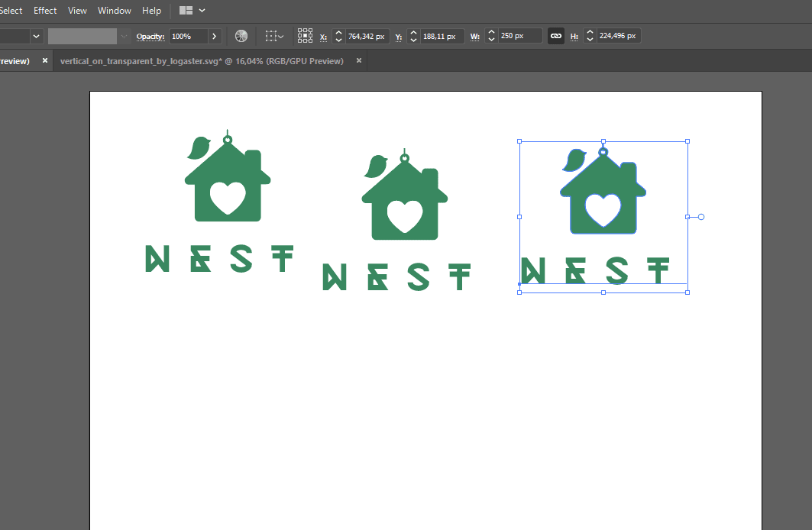The image size is (812, 530).
Task: Click the H: height label
Action: [574, 37]
